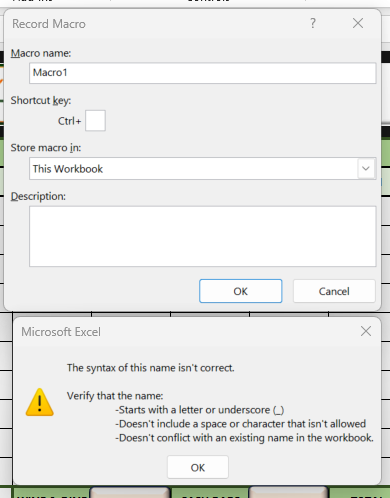Click the 'Shortcut key:' label

click(41, 100)
